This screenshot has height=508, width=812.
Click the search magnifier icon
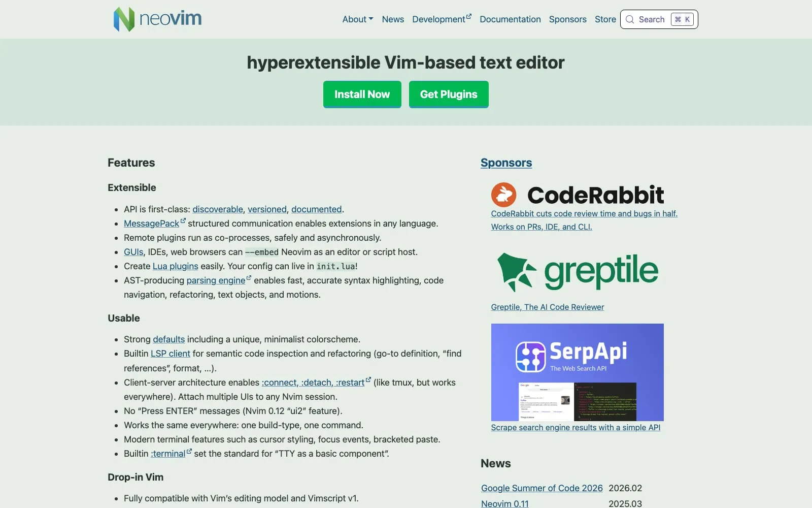coord(630,19)
